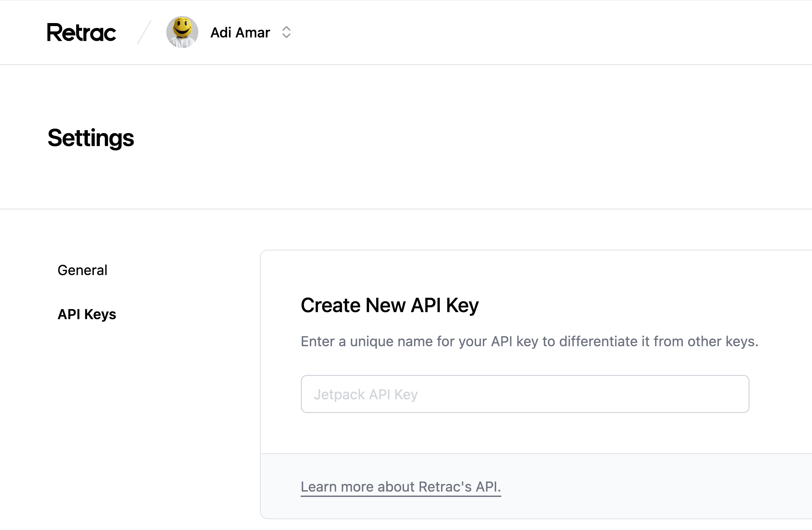The height and width of the screenshot is (530, 812).
Task: Open Adi Amar smiley avatar
Action: point(182,32)
